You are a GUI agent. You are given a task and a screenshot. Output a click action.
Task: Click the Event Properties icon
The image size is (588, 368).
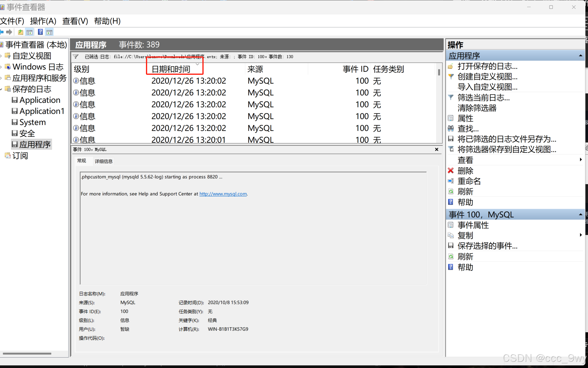[x=451, y=225]
